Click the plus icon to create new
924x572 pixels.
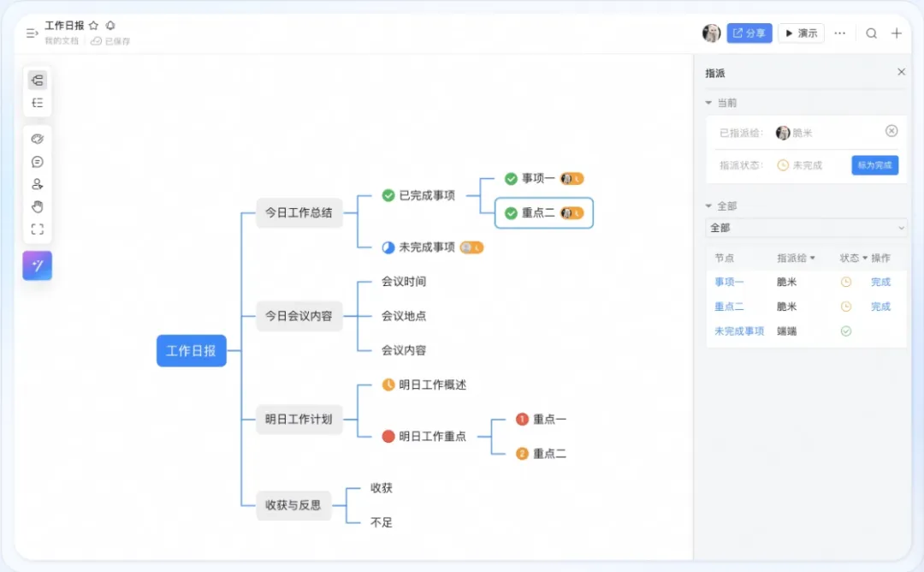[897, 33]
